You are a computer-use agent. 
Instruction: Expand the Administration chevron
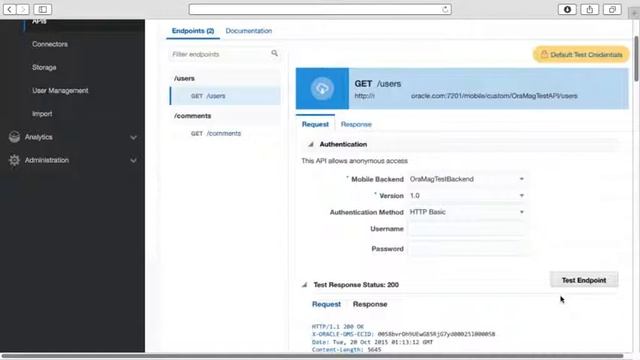(133, 160)
